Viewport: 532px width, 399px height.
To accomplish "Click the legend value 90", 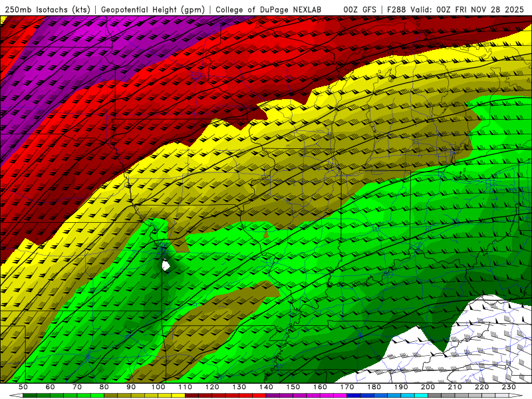I will point(131,387).
